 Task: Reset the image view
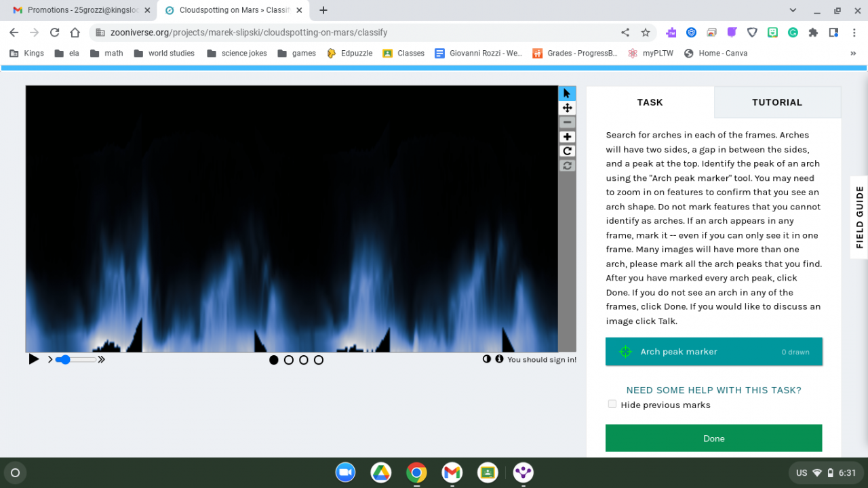pos(567,165)
